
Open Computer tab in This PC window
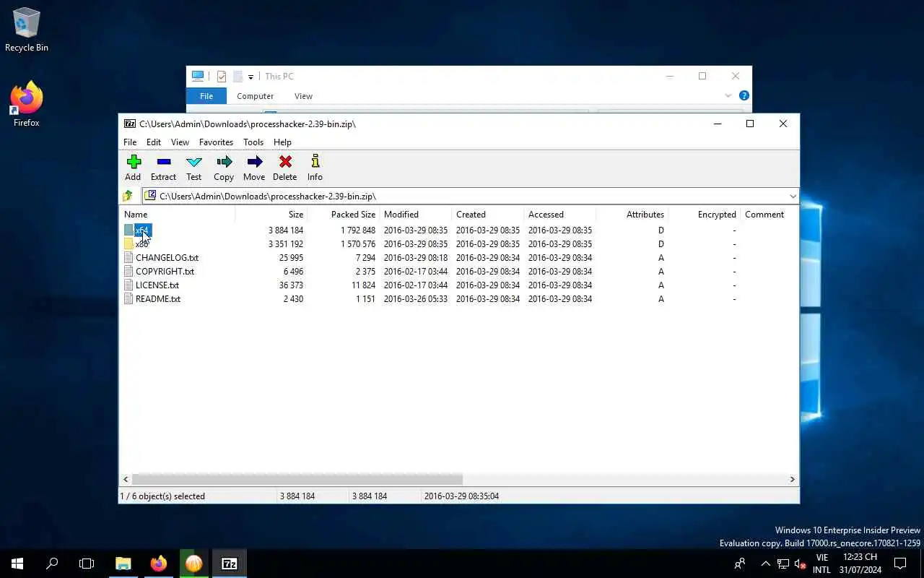coord(256,96)
